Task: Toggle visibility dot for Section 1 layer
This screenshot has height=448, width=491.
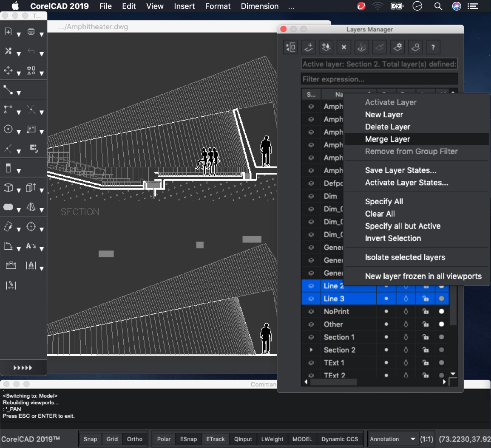Action: tap(386, 337)
